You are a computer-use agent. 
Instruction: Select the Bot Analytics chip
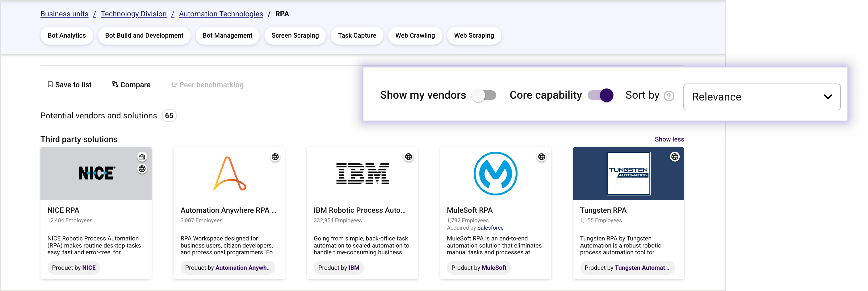67,36
